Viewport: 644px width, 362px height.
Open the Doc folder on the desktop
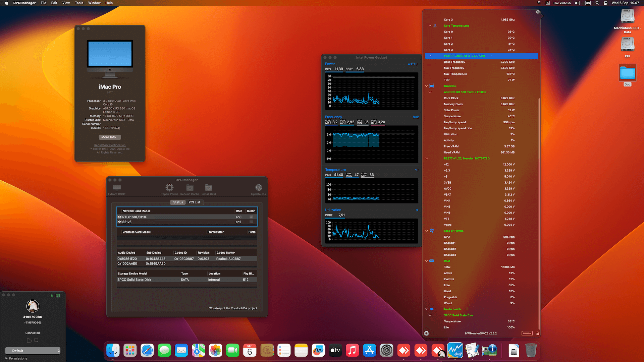tap(627, 73)
